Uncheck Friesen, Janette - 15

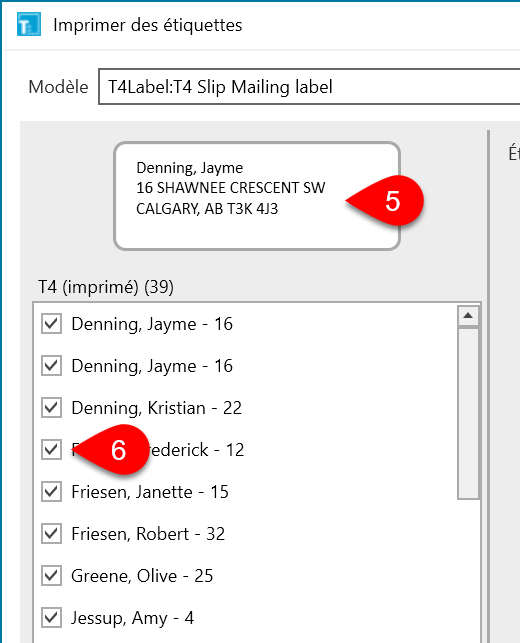[51, 492]
